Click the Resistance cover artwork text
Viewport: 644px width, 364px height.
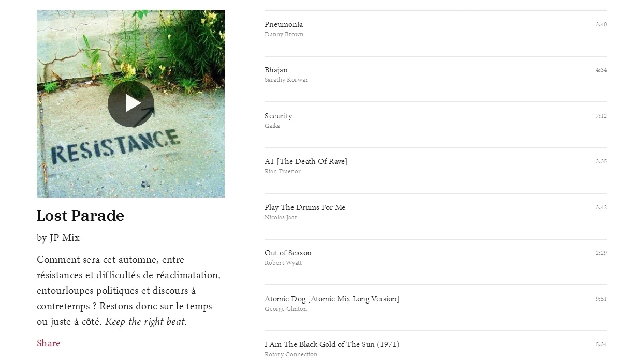click(115, 146)
